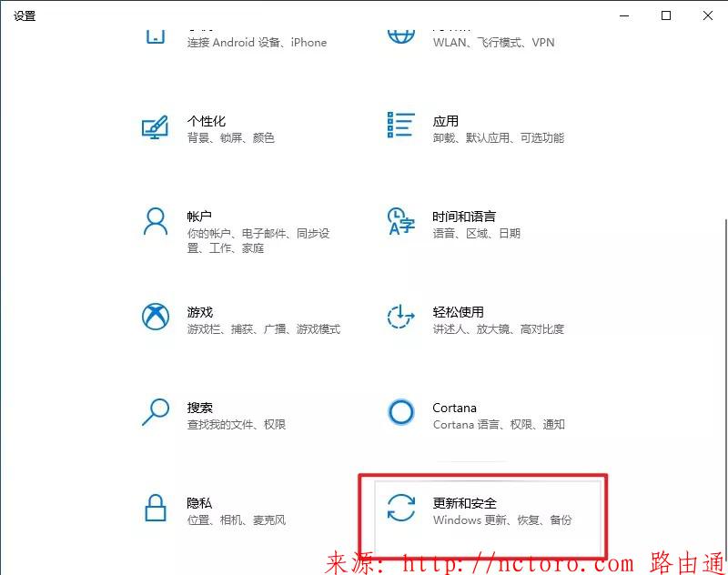728x575 pixels.
Task: Open the 隐私 padlock icon
Action: coord(156,508)
